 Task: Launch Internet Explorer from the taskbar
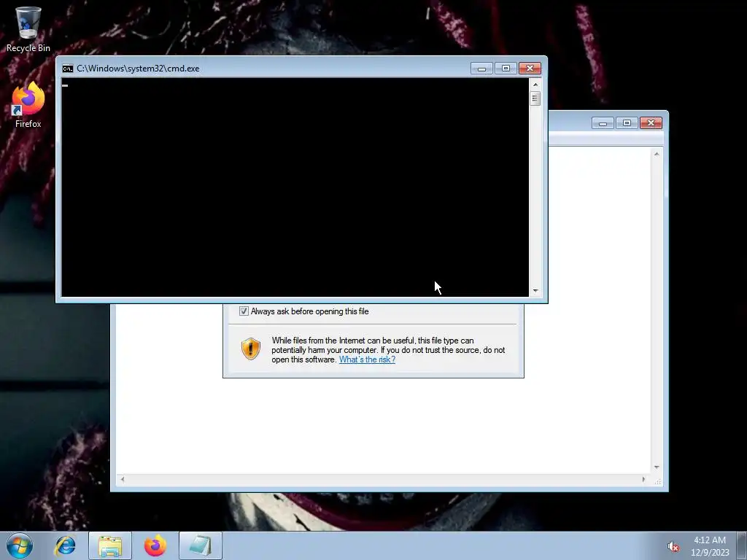tap(65, 545)
